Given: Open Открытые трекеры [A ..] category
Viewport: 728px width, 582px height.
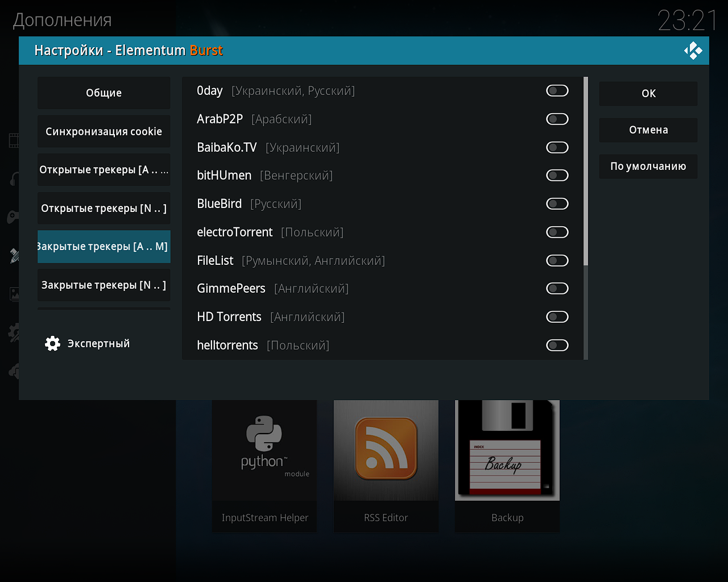Looking at the screenshot, I should point(104,169).
